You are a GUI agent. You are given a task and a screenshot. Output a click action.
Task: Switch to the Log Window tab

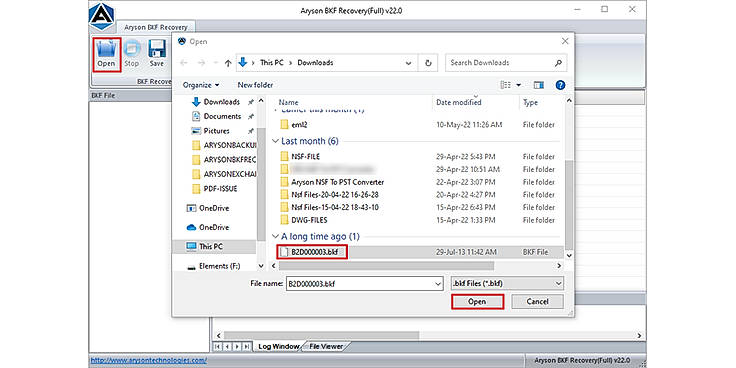coord(278,346)
